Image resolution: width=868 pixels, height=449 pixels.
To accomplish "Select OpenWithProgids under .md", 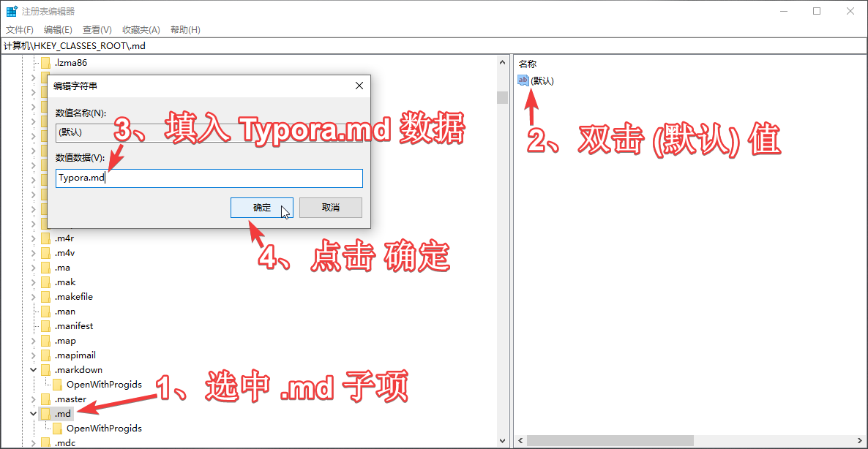I will pos(104,428).
